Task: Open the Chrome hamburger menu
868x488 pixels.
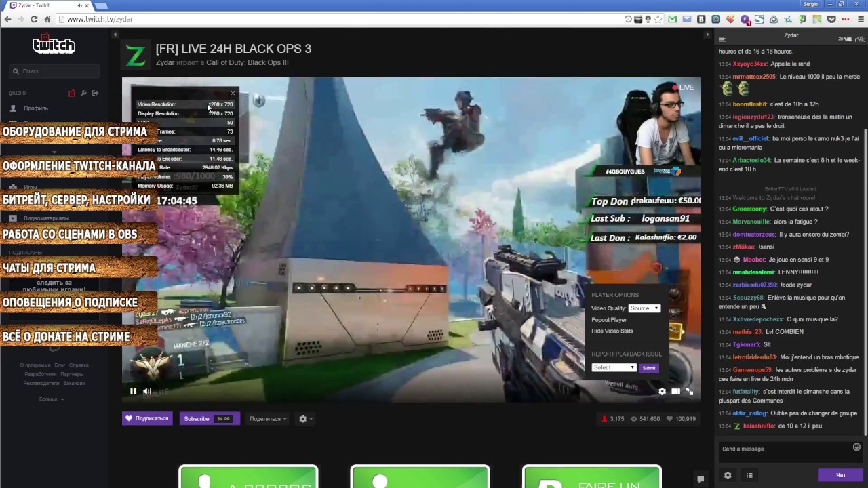Action: click(861, 19)
